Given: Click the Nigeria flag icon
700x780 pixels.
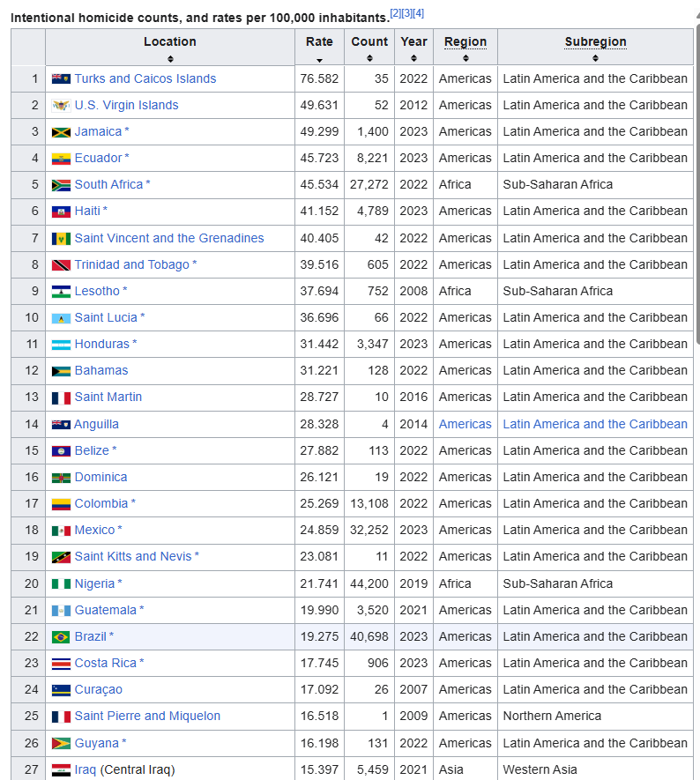Looking at the screenshot, I should (61, 583).
